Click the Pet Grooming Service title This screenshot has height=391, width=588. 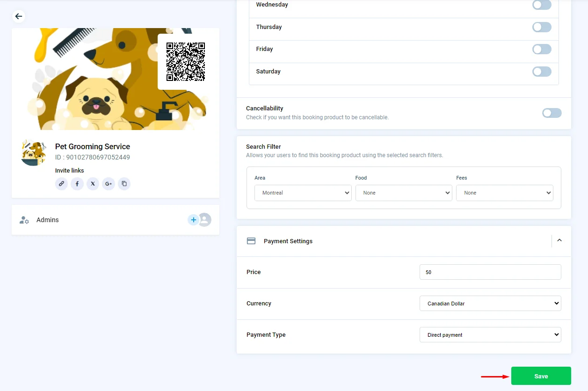click(93, 147)
